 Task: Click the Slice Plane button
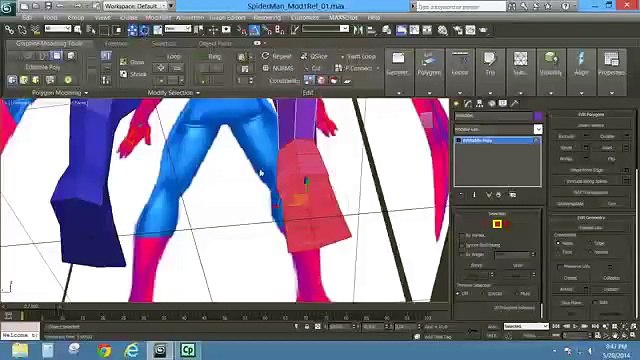click(x=571, y=302)
